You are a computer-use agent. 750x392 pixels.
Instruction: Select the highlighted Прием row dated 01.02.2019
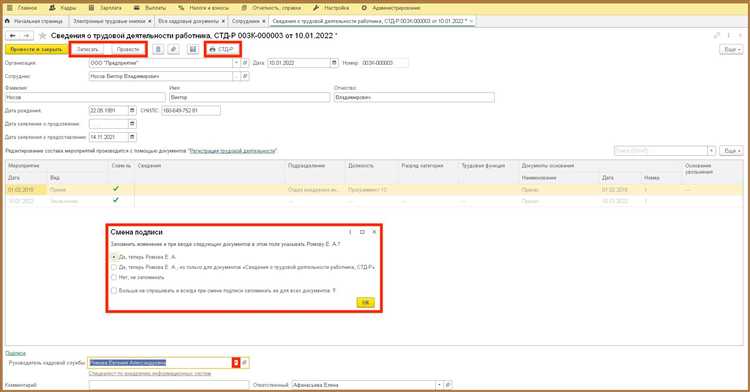coord(374,190)
